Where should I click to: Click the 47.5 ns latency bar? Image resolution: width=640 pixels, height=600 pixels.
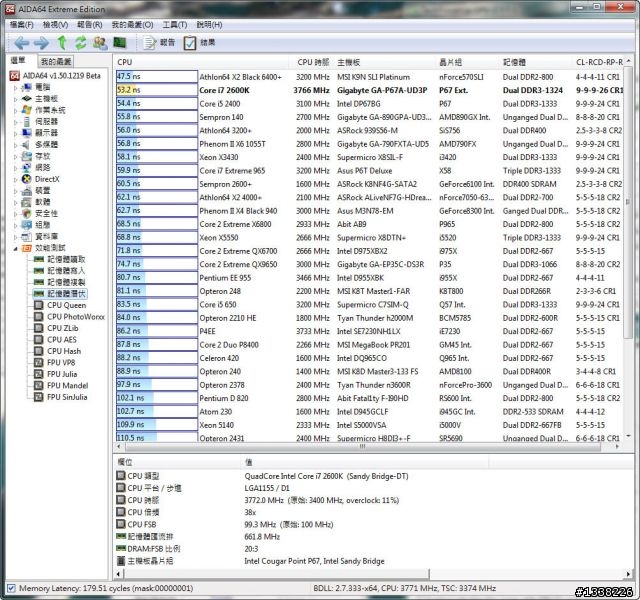[157, 76]
